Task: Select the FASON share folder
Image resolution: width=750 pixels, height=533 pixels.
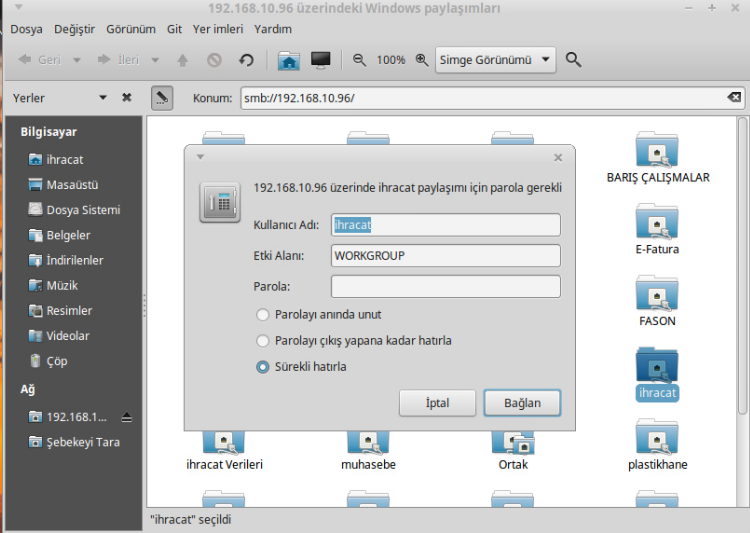Action: click(x=657, y=301)
